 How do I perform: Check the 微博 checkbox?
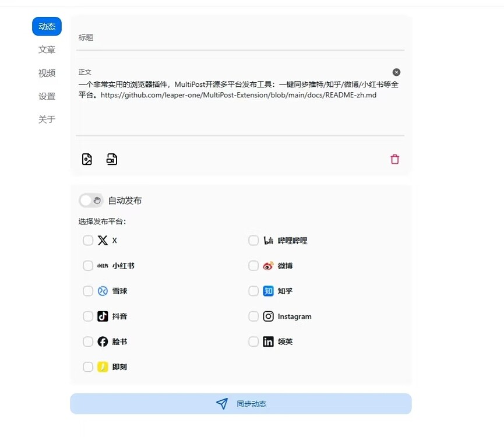[x=253, y=266]
